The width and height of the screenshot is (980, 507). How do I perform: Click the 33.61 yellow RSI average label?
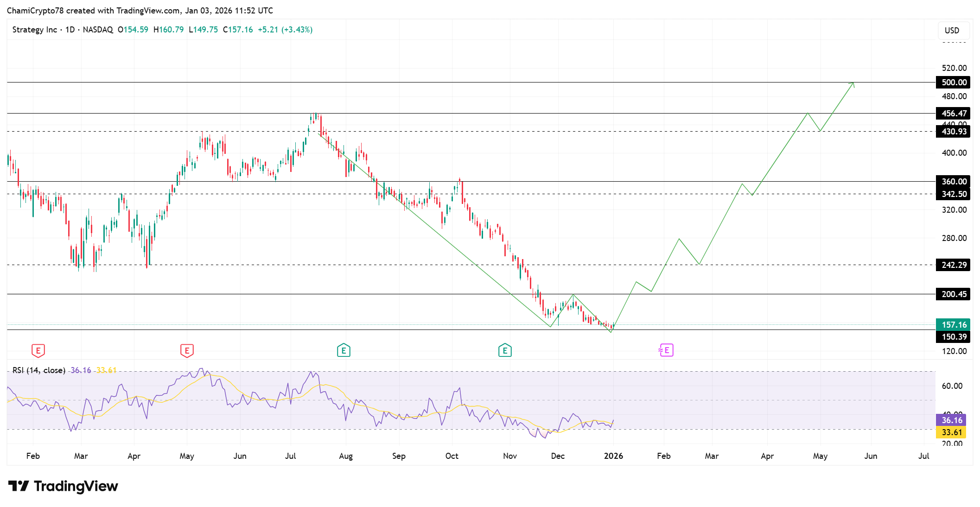[951, 432]
